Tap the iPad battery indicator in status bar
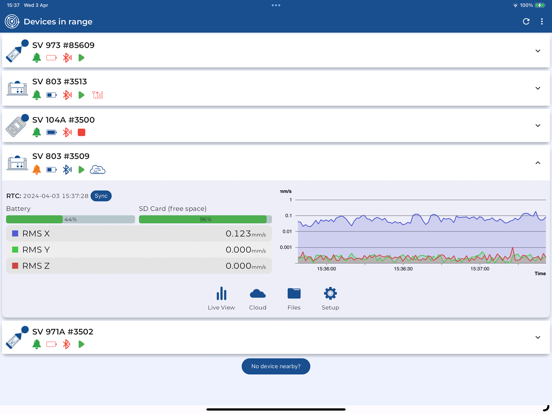552x414 pixels. 540,5
